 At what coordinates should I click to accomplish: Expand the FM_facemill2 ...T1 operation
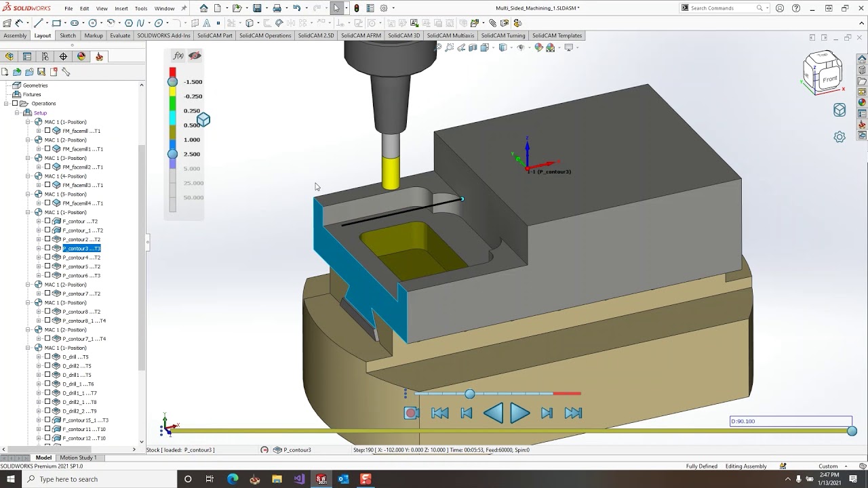click(39, 167)
